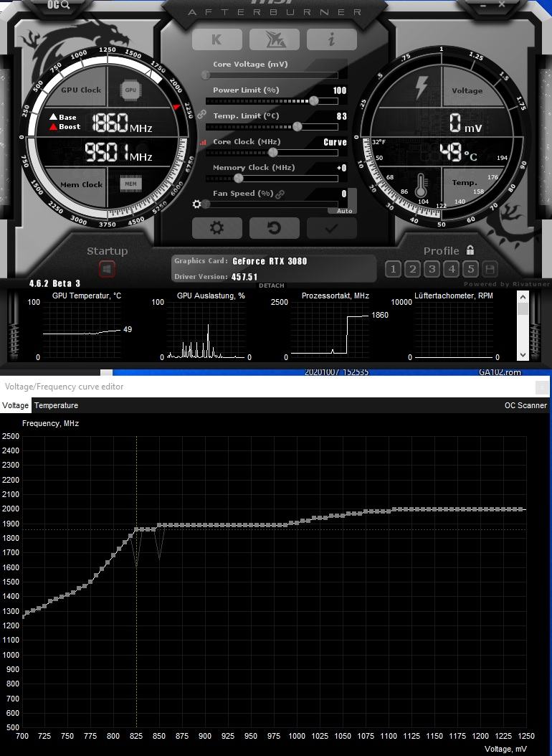
Task: Click the OC Scanner button in the curve editor
Action: pos(525,405)
